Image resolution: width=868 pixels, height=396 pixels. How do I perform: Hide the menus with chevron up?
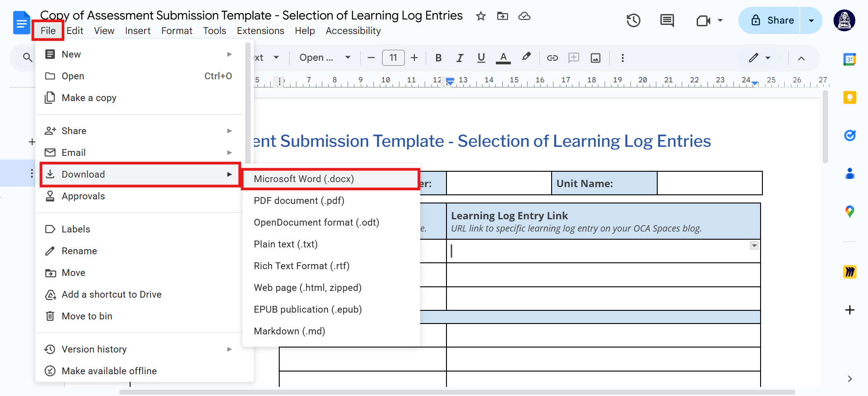(801, 58)
